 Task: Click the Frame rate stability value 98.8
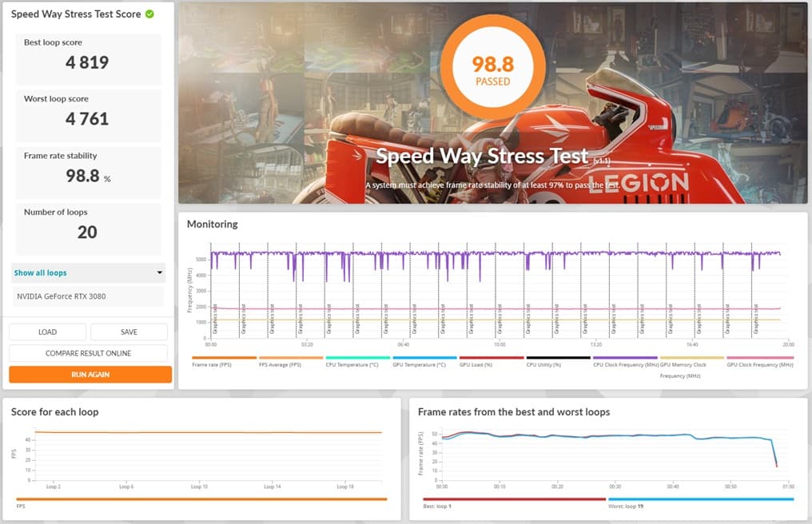point(82,176)
